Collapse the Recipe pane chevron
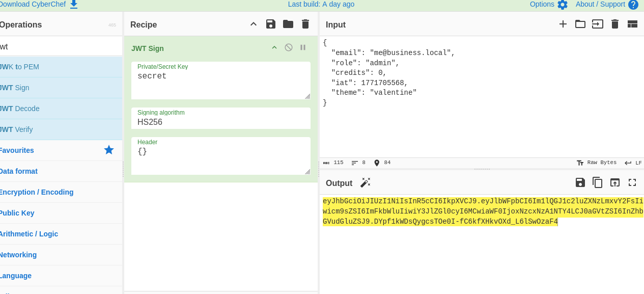Viewport: 644px width, 294px height. click(253, 24)
